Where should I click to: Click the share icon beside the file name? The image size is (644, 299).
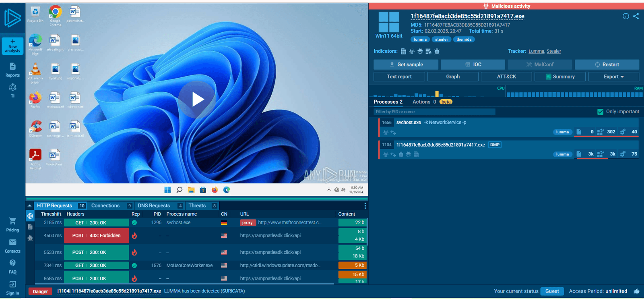coord(636,16)
